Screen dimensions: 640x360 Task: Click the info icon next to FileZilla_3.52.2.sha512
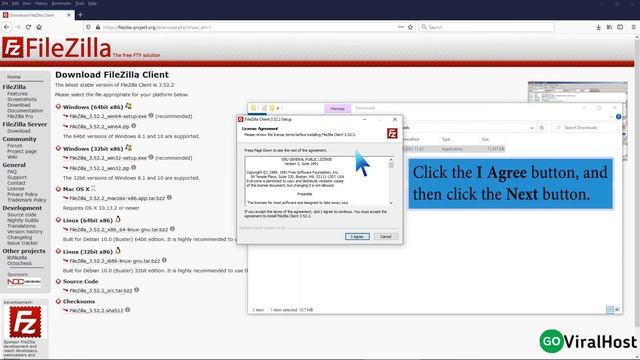coord(128,310)
